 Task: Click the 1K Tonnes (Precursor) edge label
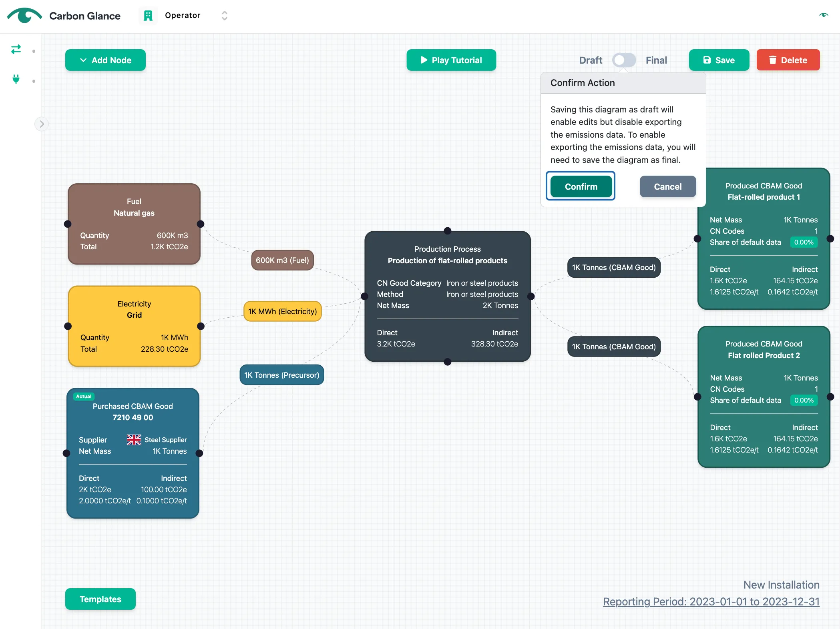click(282, 375)
